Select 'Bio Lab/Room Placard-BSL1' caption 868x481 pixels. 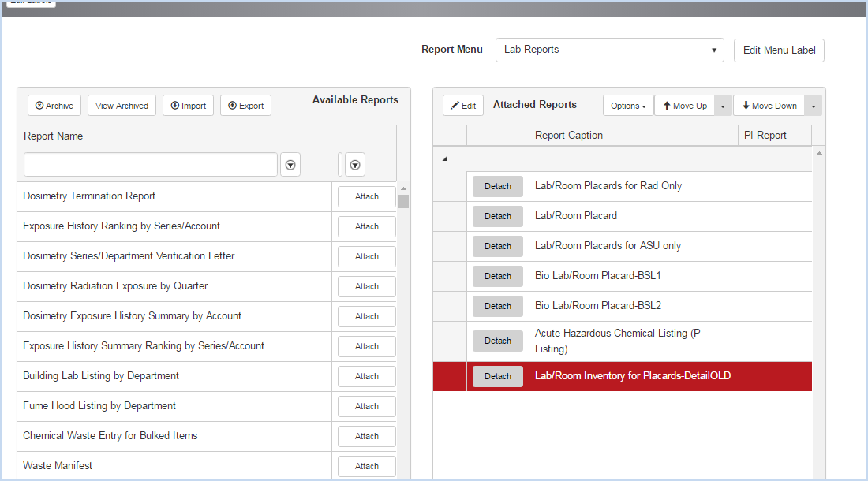pyautogui.click(x=598, y=275)
